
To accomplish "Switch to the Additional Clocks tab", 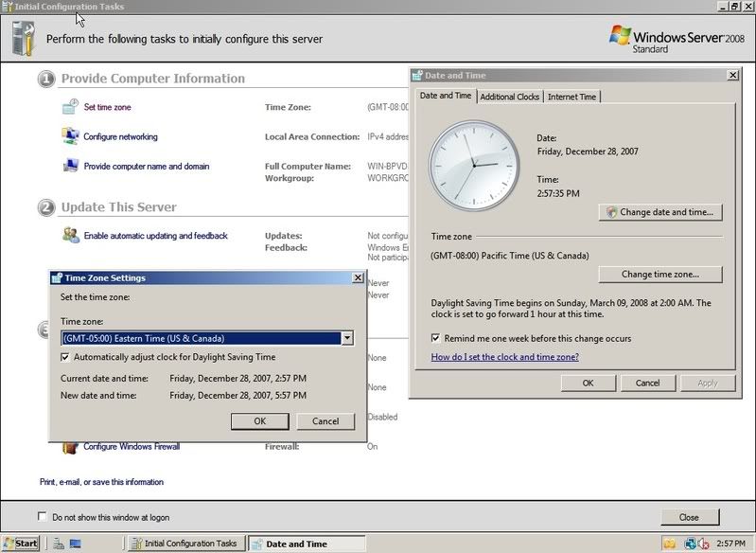I will pyautogui.click(x=510, y=97).
